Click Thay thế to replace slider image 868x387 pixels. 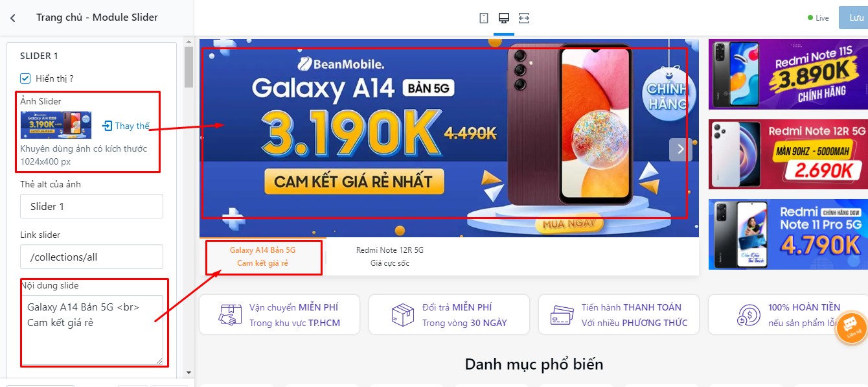coord(126,126)
